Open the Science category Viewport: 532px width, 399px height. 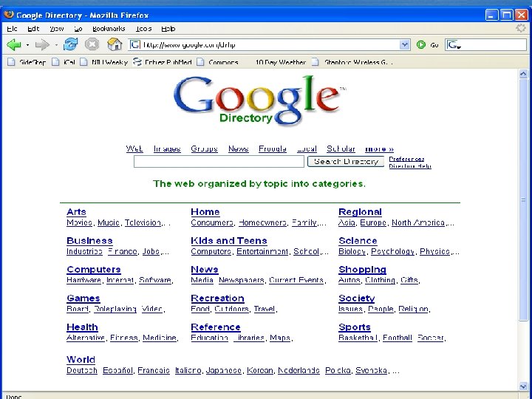point(358,241)
